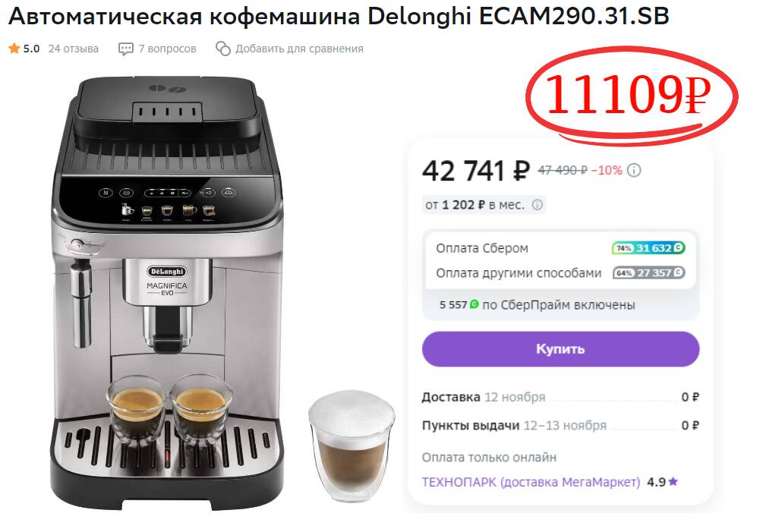
Task: Open the questions speech bubble icon
Action: 125,49
